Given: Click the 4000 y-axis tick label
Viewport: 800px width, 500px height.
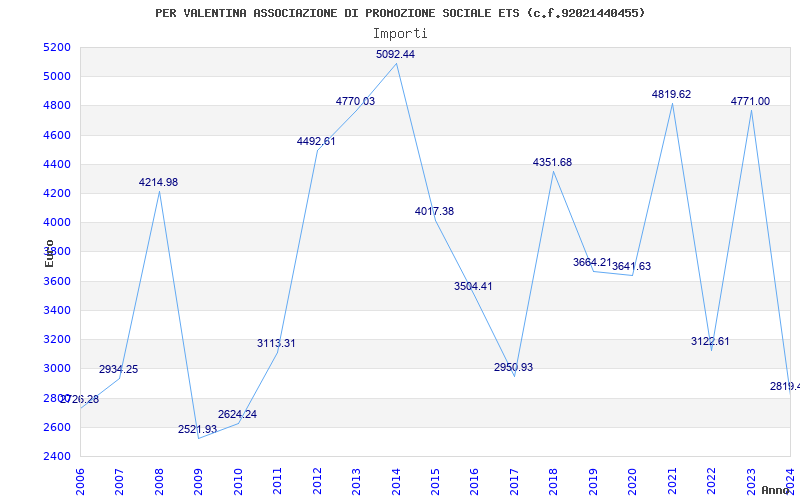Looking at the screenshot, I should tap(57, 222).
